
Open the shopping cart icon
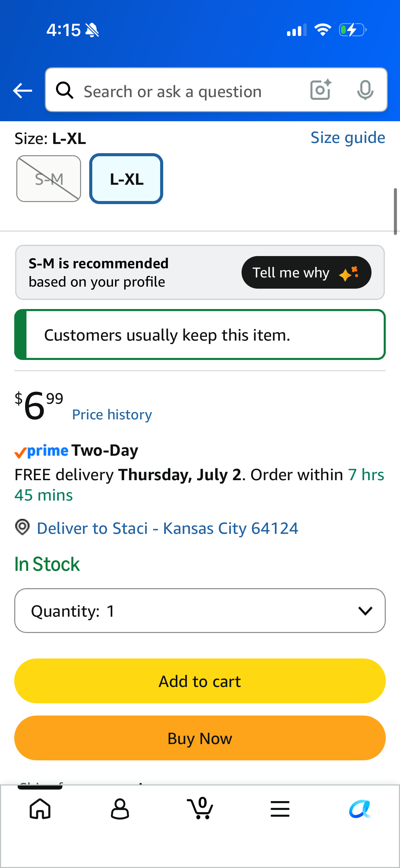pos(200,808)
